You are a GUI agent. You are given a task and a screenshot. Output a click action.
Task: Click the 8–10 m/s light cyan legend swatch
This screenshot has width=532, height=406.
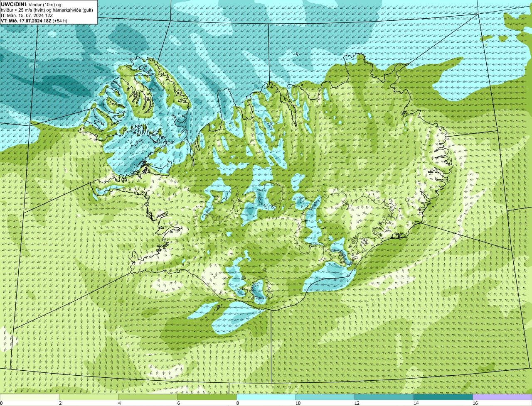[266, 397]
